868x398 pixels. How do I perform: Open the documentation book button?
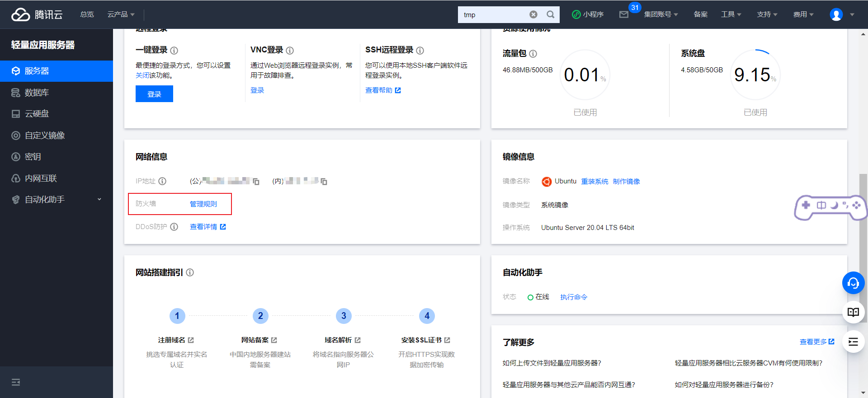click(x=854, y=312)
